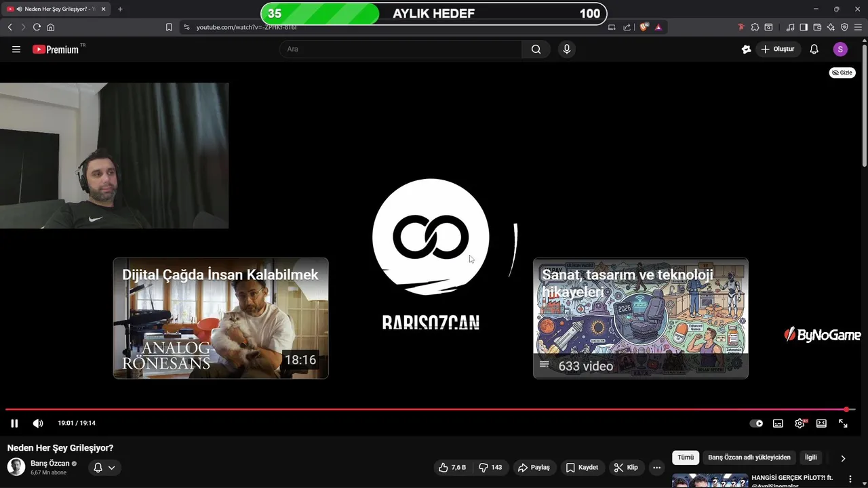This screenshot has width=868, height=488.
Task: Expand the subscription notification dropdown
Action: (x=104, y=467)
